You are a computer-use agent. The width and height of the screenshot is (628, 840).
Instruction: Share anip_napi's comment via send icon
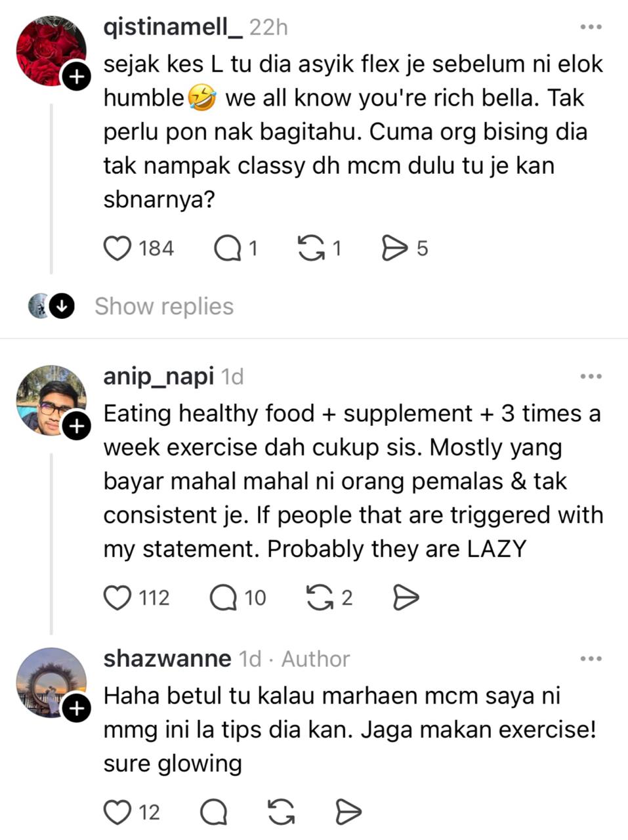tap(406, 598)
